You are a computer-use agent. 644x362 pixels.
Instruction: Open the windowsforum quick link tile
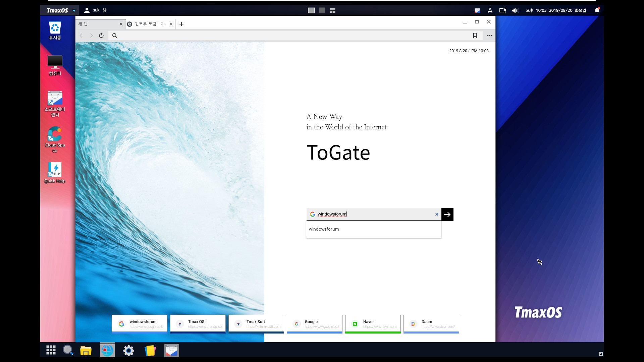140,324
